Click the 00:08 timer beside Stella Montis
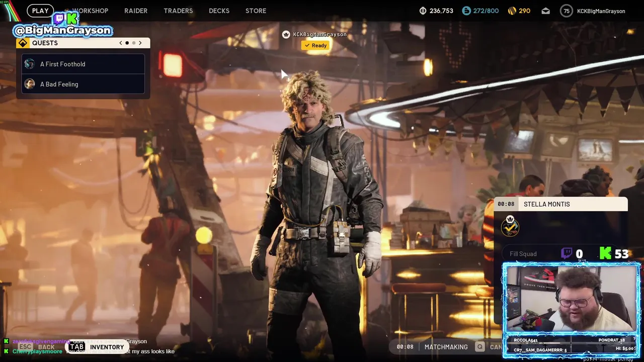644x362 pixels. pos(506,204)
